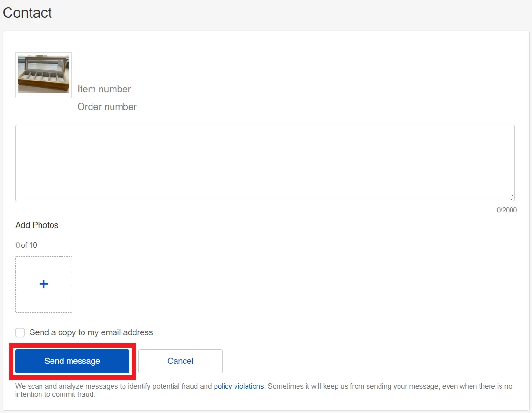This screenshot has width=532, height=413.
Task: Click the 0/2000 character counter
Action: pos(507,210)
